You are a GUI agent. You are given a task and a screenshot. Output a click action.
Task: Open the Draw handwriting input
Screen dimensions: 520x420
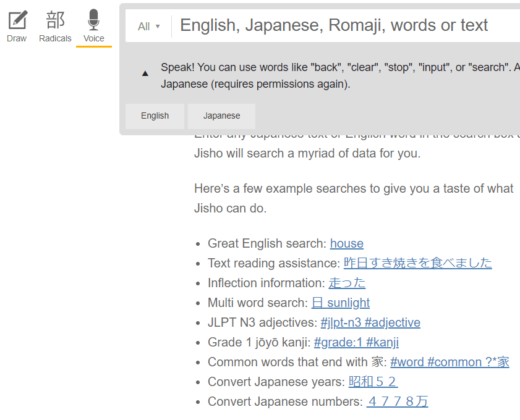pyautogui.click(x=17, y=27)
